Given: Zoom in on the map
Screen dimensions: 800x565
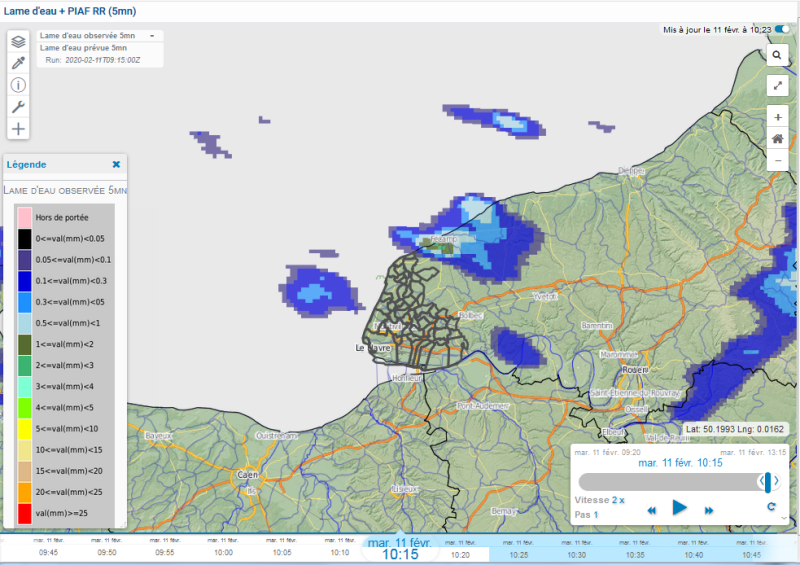Looking at the screenshot, I should 778,117.
